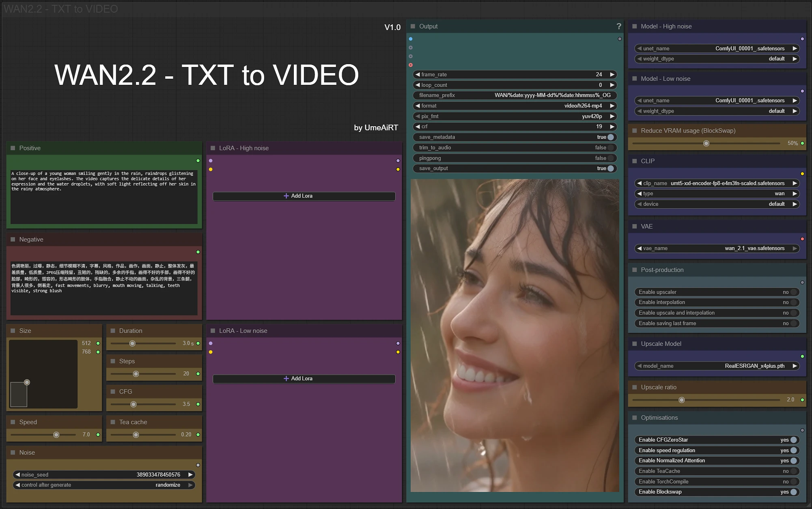The width and height of the screenshot is (812, 509).
Task: Turn off Enable Blockswap option
Action: click(793, 492)
